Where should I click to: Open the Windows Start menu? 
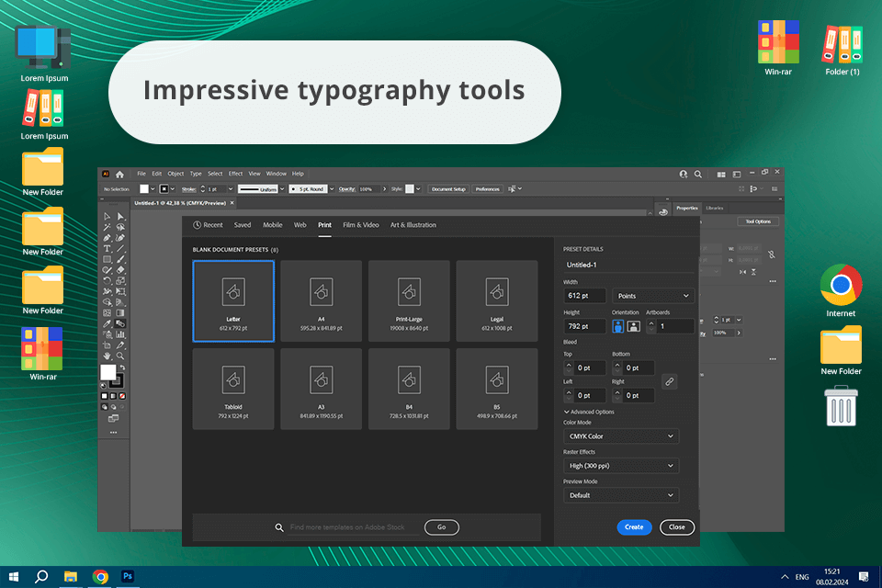pos(14,577)
